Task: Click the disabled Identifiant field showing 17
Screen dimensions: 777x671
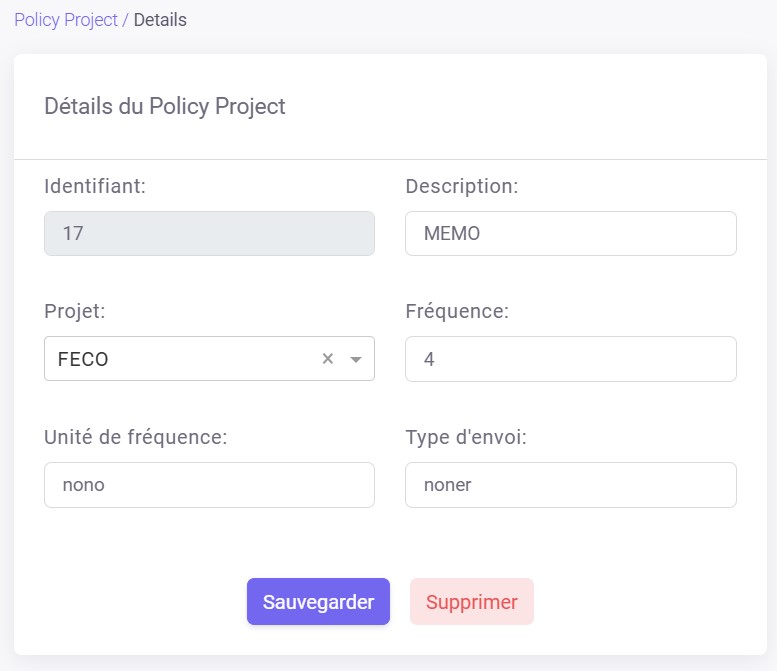Action: coord(209,233)
